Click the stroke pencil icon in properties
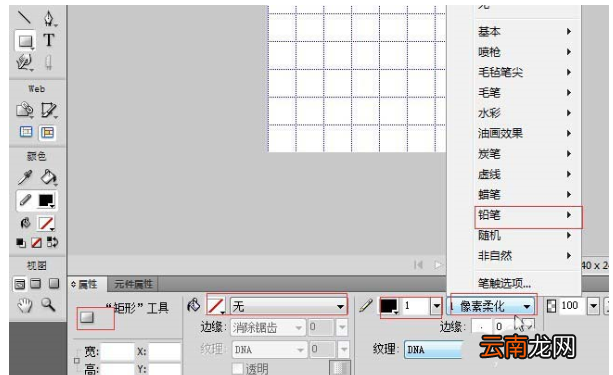Image resolution: width=613 pixels, height=375 pixels. click(x=366, y=305)
